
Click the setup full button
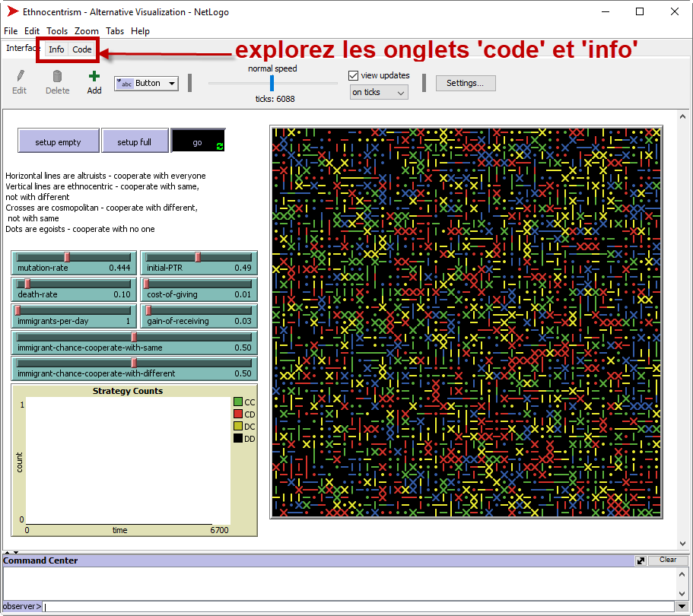(135, 142)
